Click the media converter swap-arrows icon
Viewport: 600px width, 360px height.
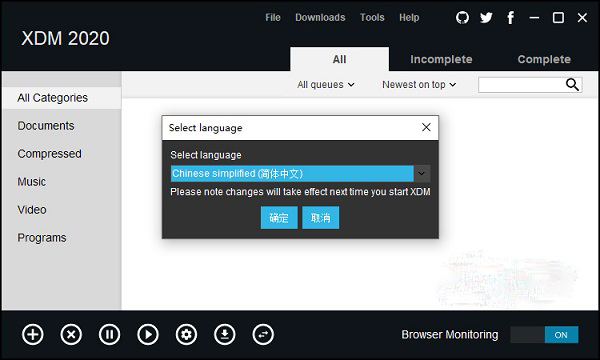point(263,335)
